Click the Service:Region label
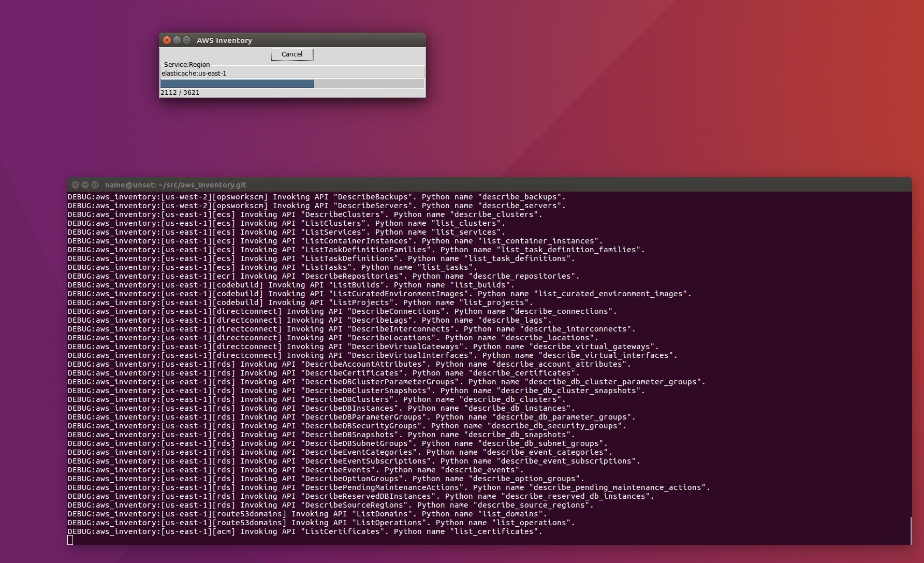Viewport: 924px width, 563px height. pos(187,65)
